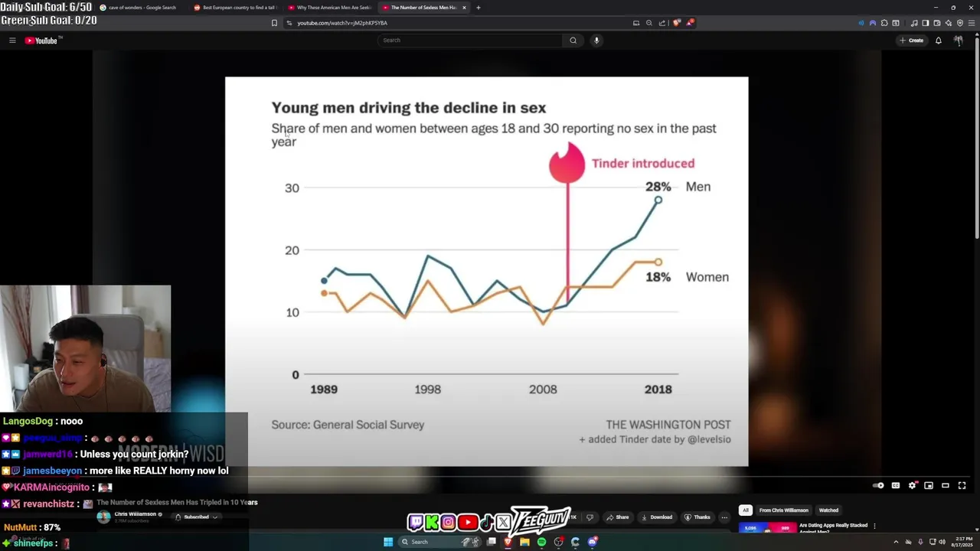Open the YouTube account avatar menu

(958, 41)
